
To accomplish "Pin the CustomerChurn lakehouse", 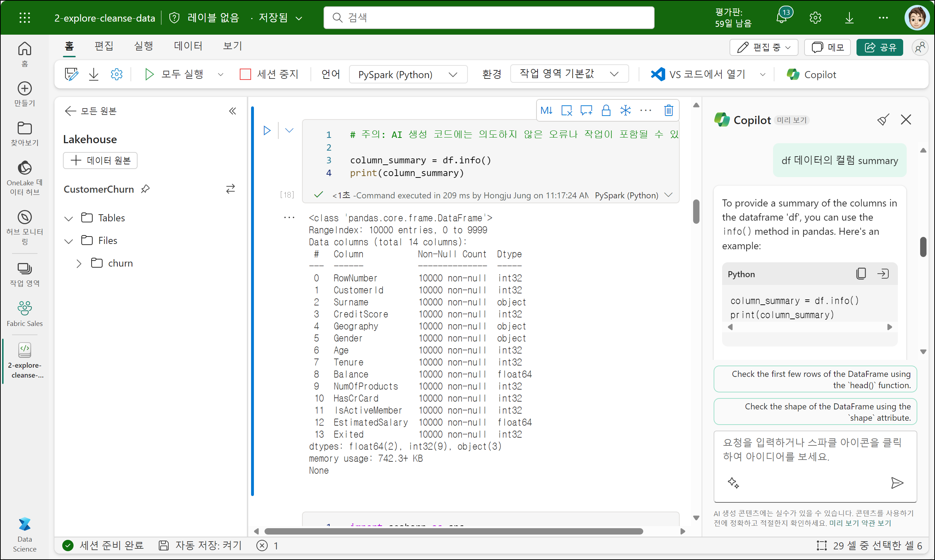I will [145, 189].
